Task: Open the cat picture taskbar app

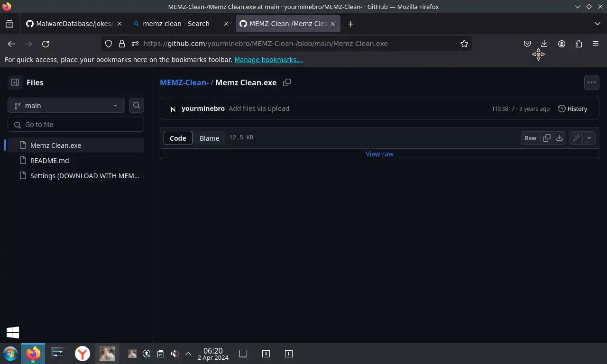Action: (x=107, y=354)
